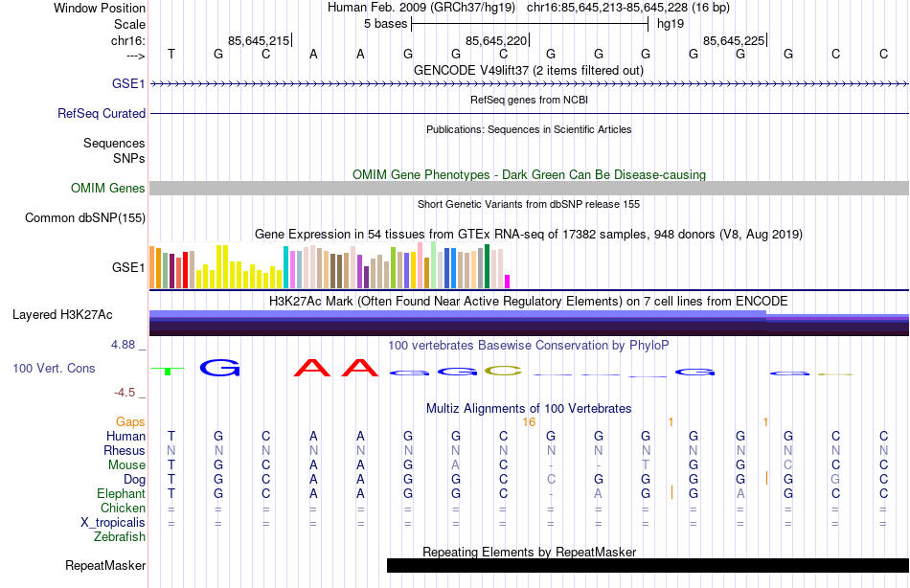
Task: Click the Gaps label in Multiz track
Action: (x=130, y=421)
